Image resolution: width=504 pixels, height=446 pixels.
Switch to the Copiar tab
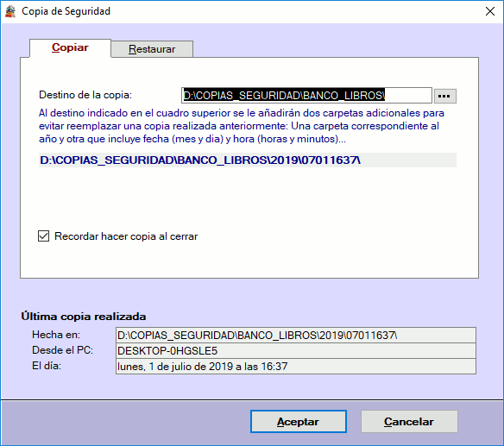70,47
